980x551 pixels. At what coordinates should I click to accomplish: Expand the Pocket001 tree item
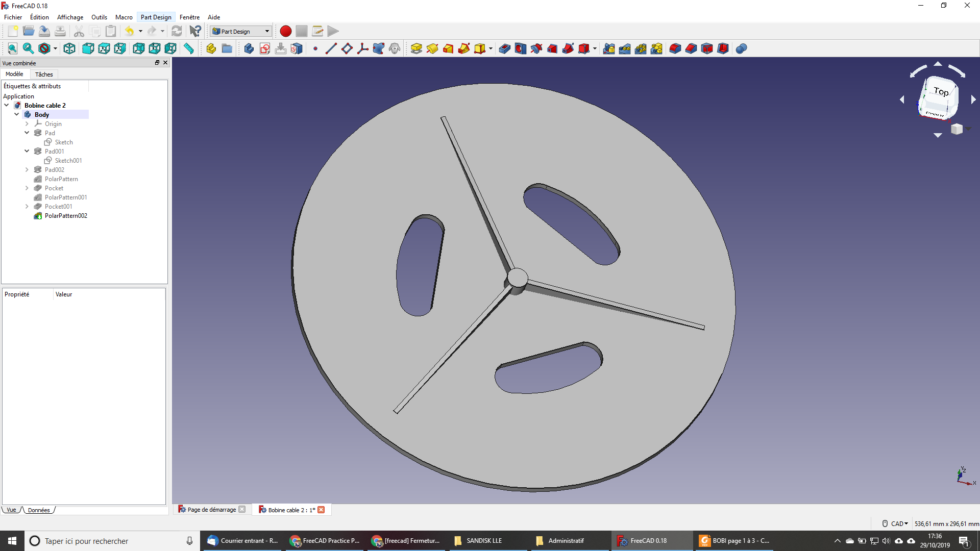click(x=27, y=206)
